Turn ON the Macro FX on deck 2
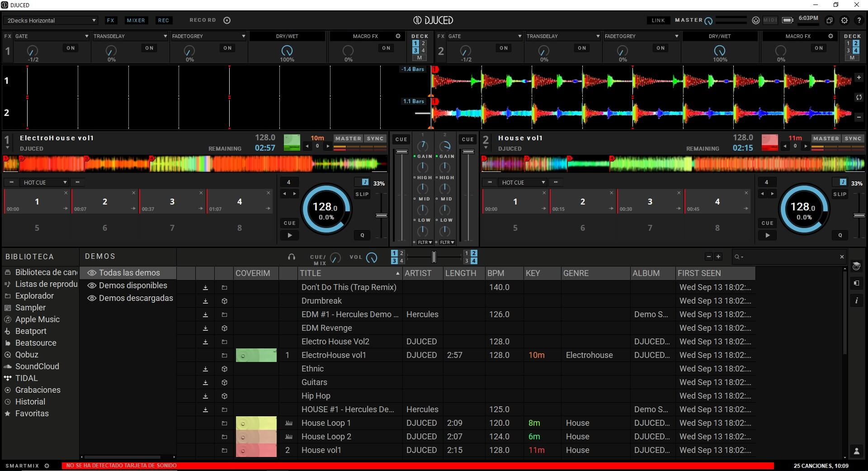Viewport: 868px width, 471px height. [x=819, y=48]
